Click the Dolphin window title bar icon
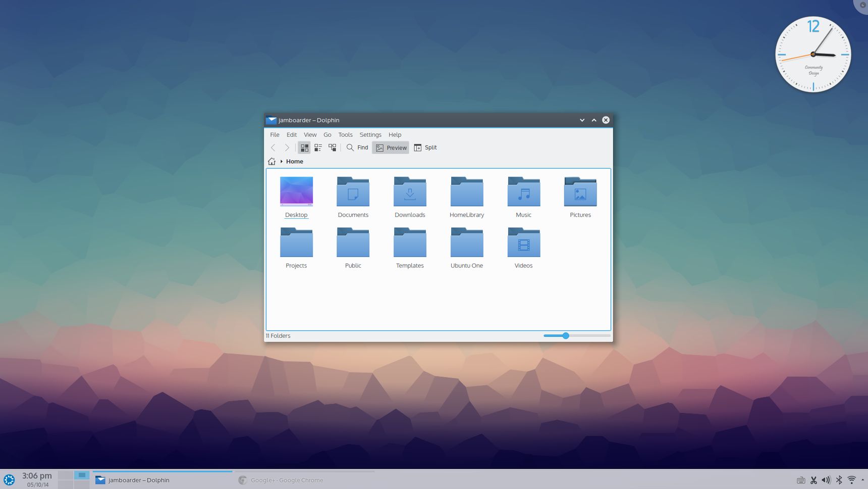 [271, 120]
